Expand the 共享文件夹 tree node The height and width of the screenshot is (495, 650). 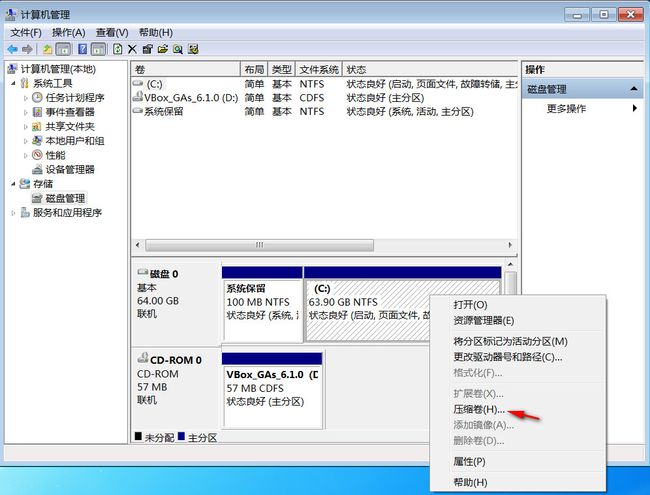tap(25, 127)
